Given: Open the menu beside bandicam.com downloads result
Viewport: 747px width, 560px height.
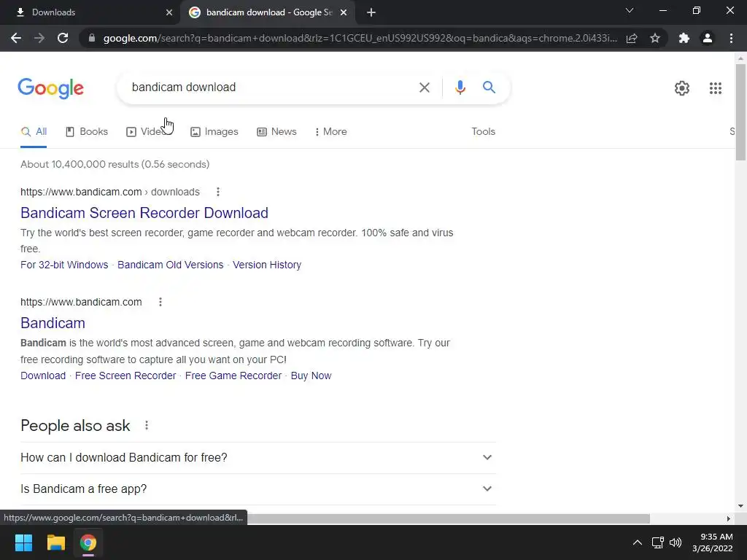Looking at the screenshot, I should click(217, 192).
